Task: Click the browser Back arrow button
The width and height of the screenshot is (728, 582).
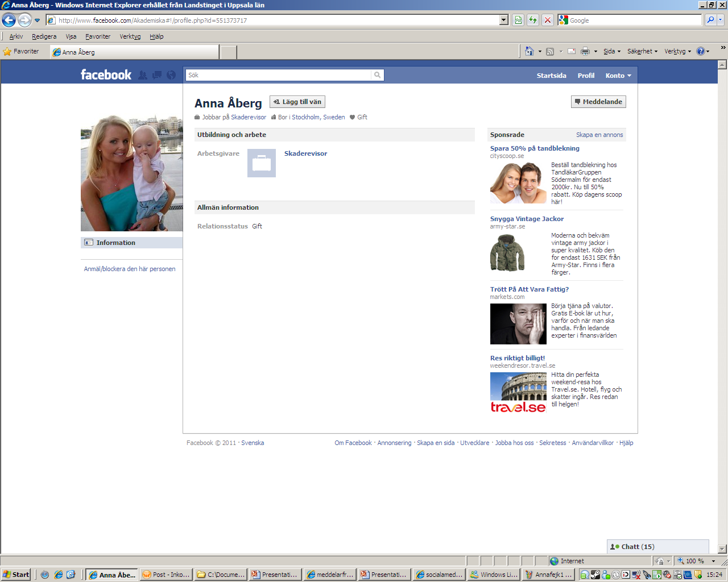Action: click(x=9, y=20)
